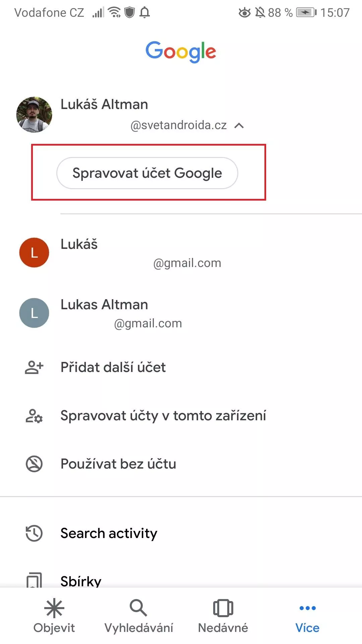Tap the use without account icon
Screen dimensions: 362x644
(34, 464)
